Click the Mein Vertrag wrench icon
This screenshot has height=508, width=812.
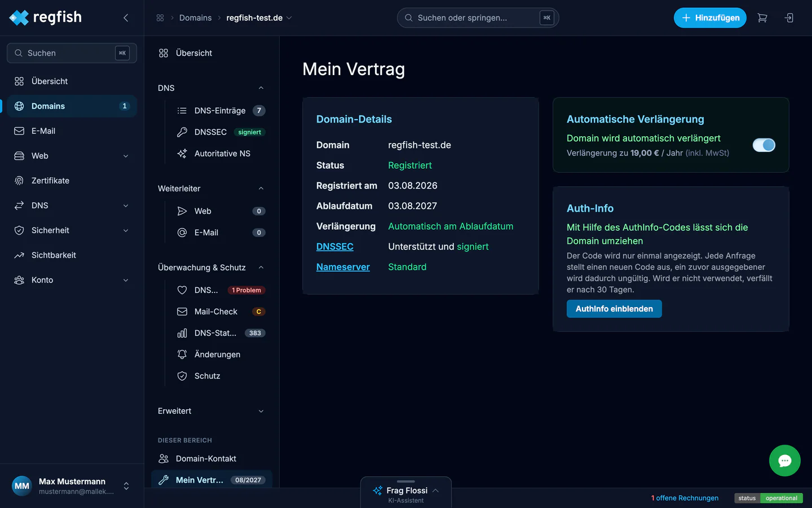click(x=164, y=480)
